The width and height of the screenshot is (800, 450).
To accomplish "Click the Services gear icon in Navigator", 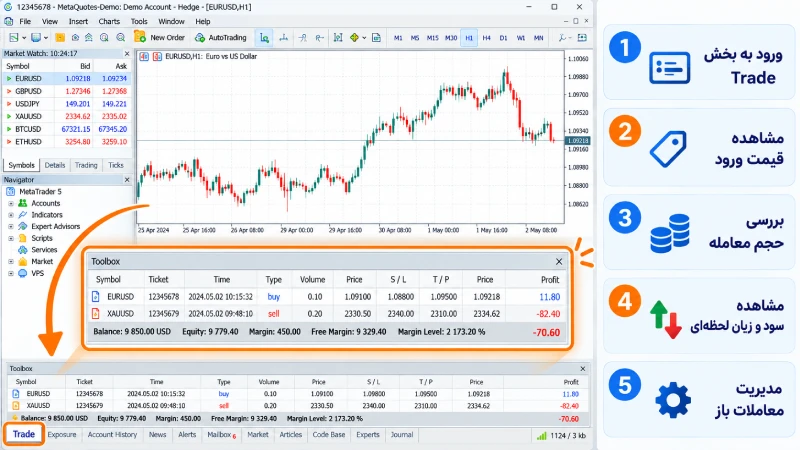I will click(22, 250).
